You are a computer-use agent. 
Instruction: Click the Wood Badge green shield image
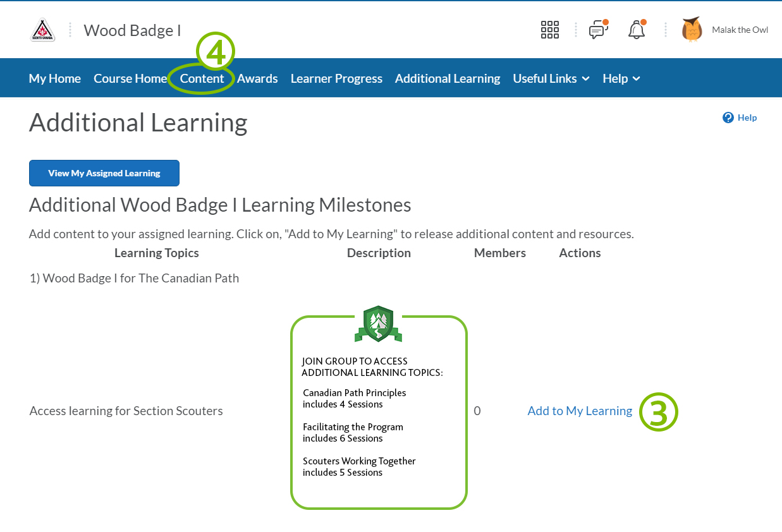click(x=378, y=324)
